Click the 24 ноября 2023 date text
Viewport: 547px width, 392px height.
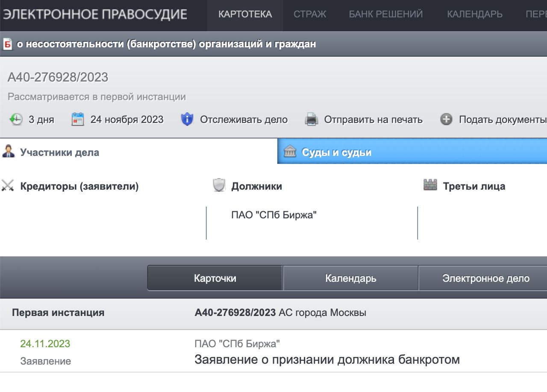tap(127, 120)
